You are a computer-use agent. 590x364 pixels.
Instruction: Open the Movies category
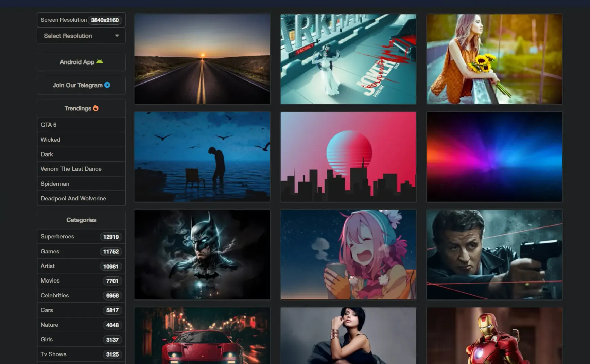81,280
